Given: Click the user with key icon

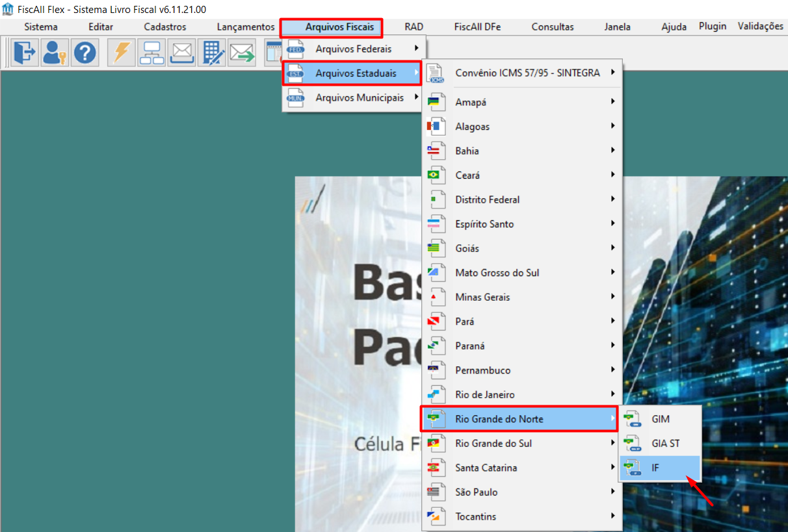Looking at the screenshot, I should [x=55, y=53].
